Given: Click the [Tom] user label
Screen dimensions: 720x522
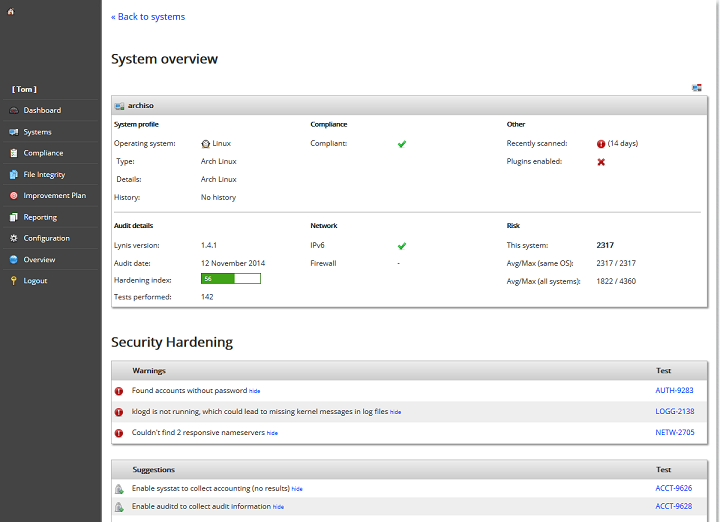Looking at the screenshot, I should 24,90.
